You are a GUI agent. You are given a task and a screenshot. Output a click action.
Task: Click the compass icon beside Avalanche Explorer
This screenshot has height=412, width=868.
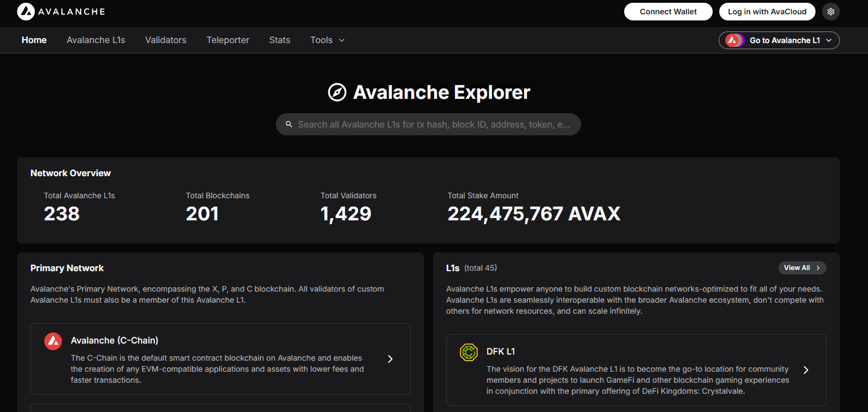point(337,92)
